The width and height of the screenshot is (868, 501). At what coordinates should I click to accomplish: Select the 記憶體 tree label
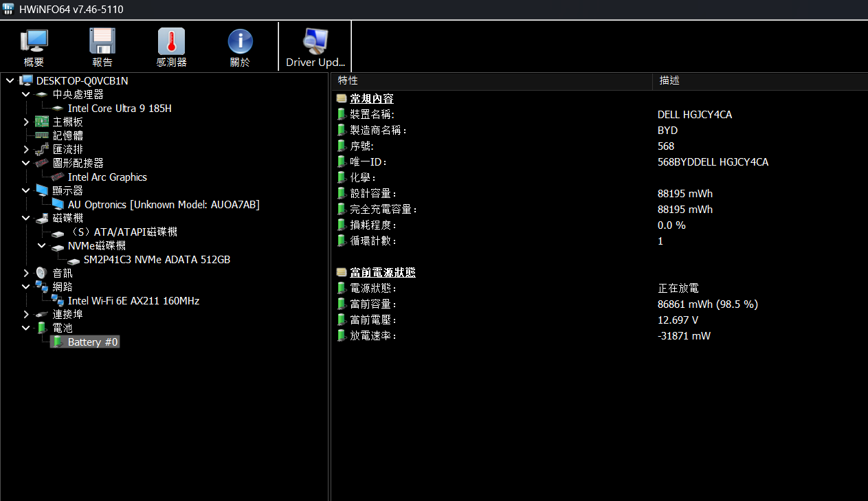pyautogui.click(x=67, y=135)
